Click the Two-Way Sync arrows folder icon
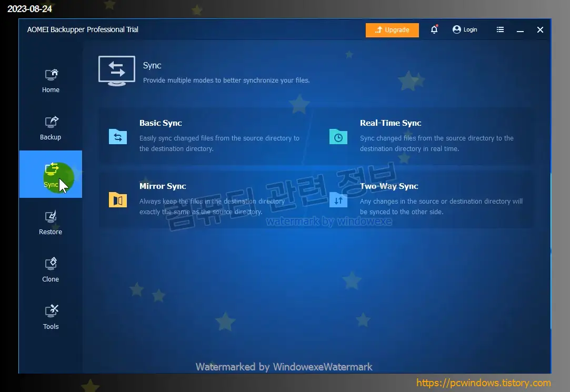 click(338, 199)
